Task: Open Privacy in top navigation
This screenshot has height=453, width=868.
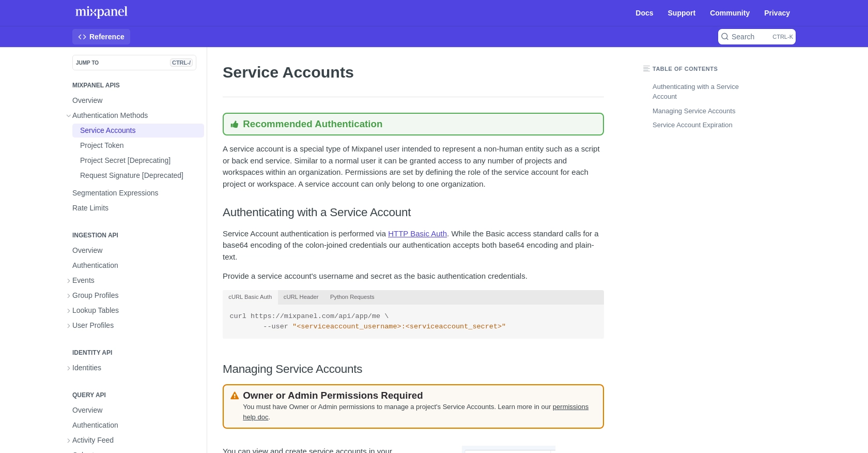Action: (x=777, y=13)
